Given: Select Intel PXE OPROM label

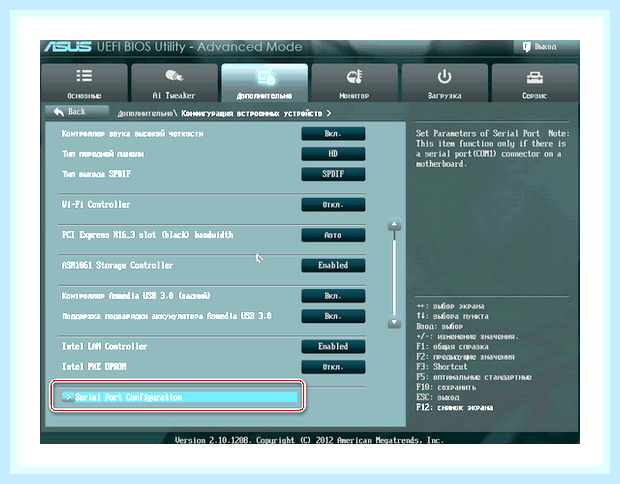Looking at the screenshot, I should tap(94, 367).
